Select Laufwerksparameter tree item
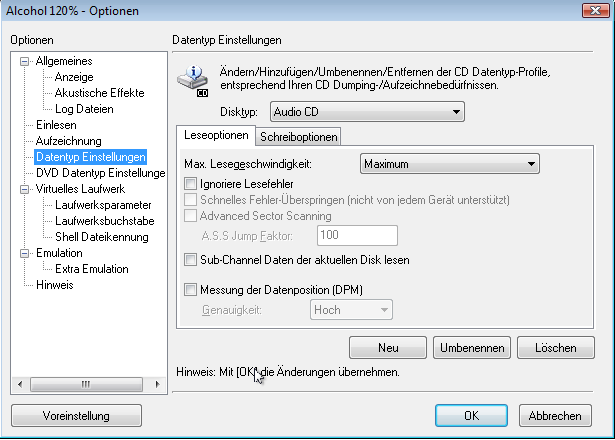This screenshot has height=440, width=615. click(103, 205)
